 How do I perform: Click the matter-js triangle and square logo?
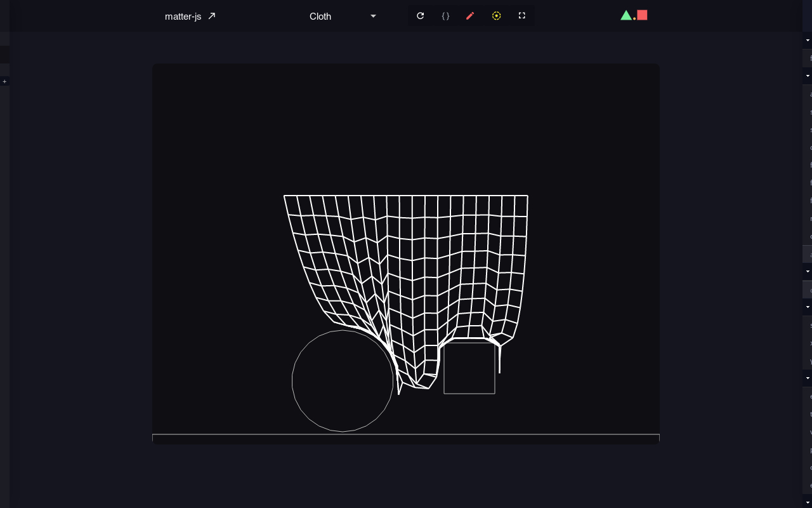pos(634,15)
